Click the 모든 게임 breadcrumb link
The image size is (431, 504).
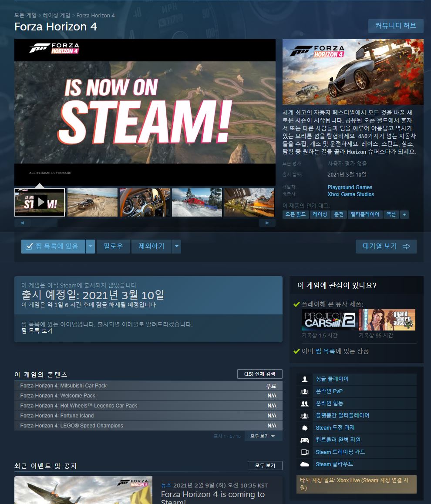pyautogui.click(x=25, y=15)
